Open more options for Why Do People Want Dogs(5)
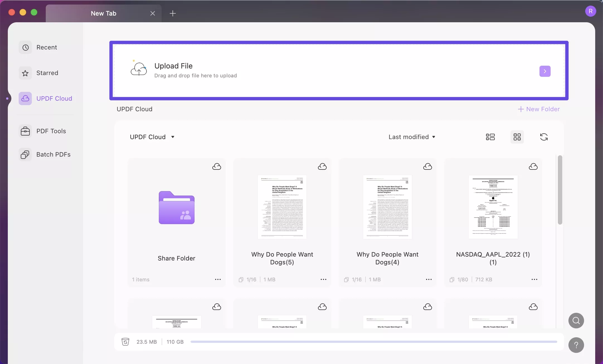 pyautogui.click(x=323, y=279)
